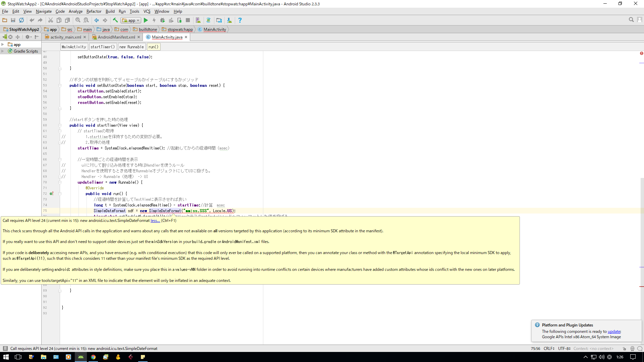
Task: Click the update link in notification
Action: coord(614,331)
